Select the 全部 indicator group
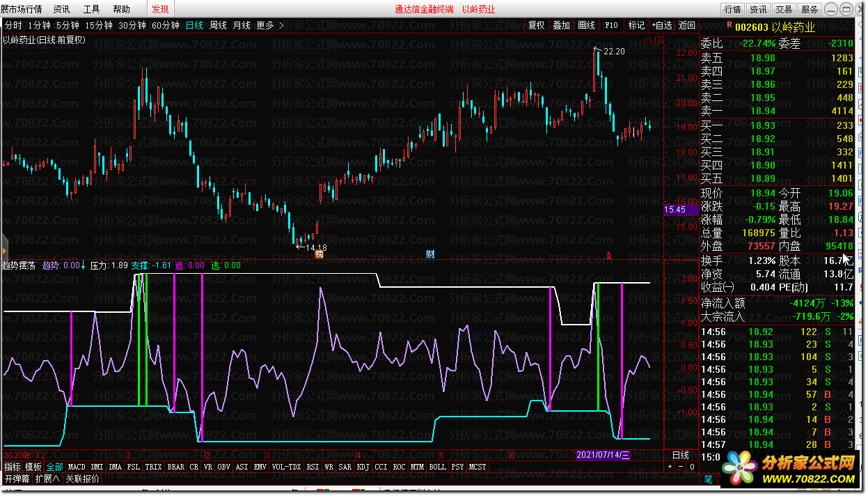 [x=55, y=467]
